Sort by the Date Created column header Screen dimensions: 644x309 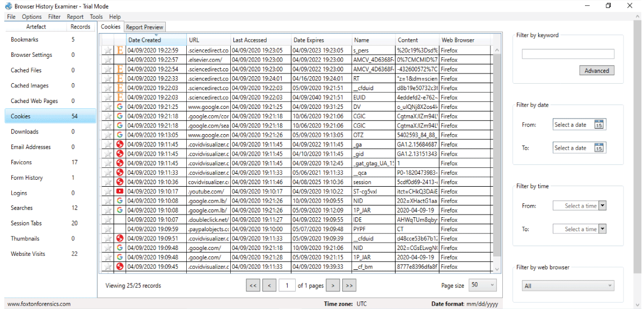pos(156,40)
